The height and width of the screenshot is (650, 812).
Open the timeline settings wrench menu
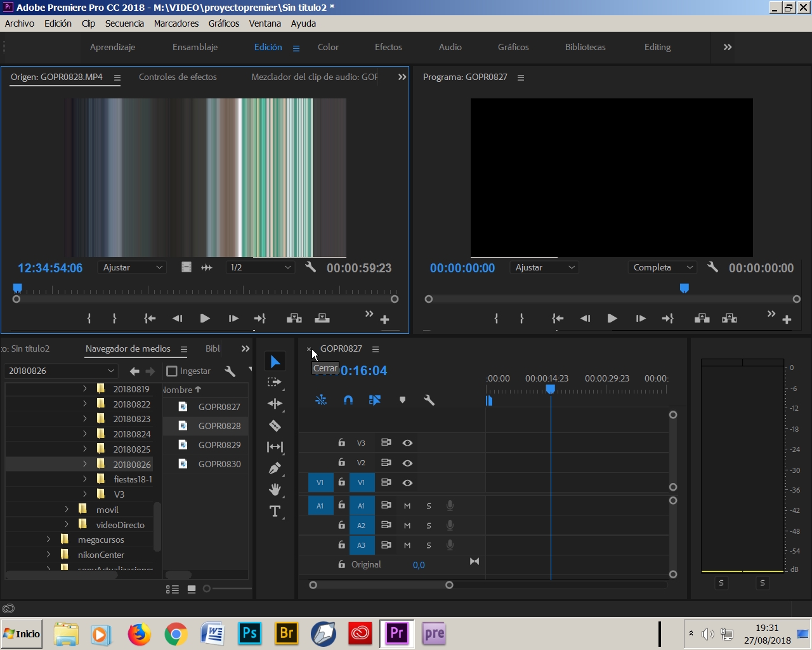430,400
